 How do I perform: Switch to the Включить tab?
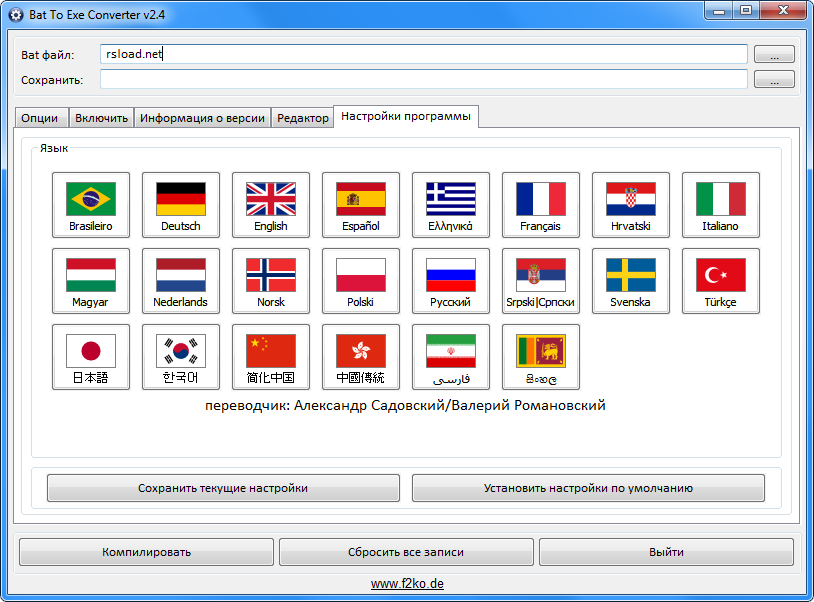coord(101,118)
